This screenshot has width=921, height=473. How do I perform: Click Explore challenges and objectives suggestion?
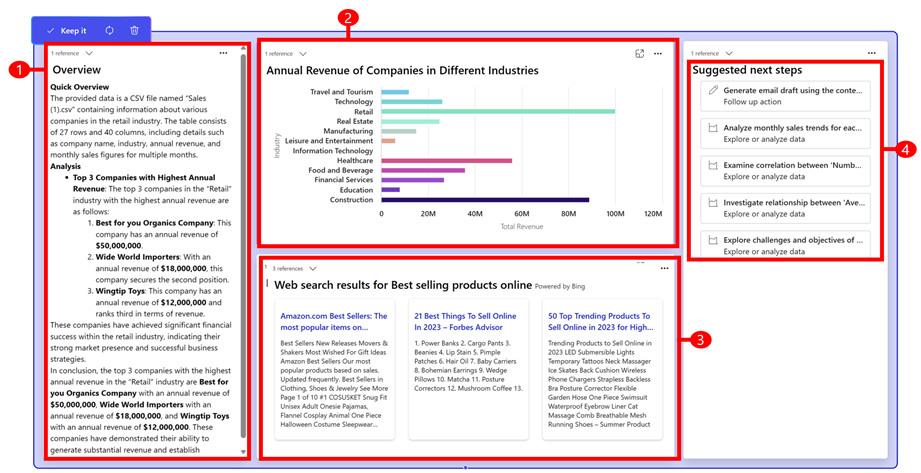click(x=785, y=245)
